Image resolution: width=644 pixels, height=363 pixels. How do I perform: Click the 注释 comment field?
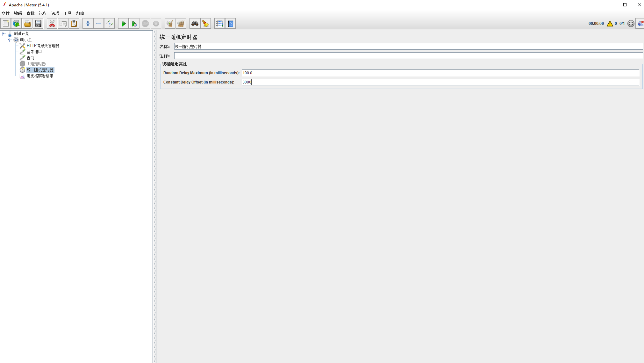coord(408,56)
